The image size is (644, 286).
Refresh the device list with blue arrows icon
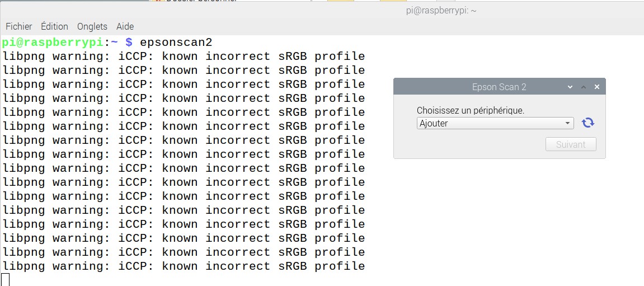click(x=587, y=123)
